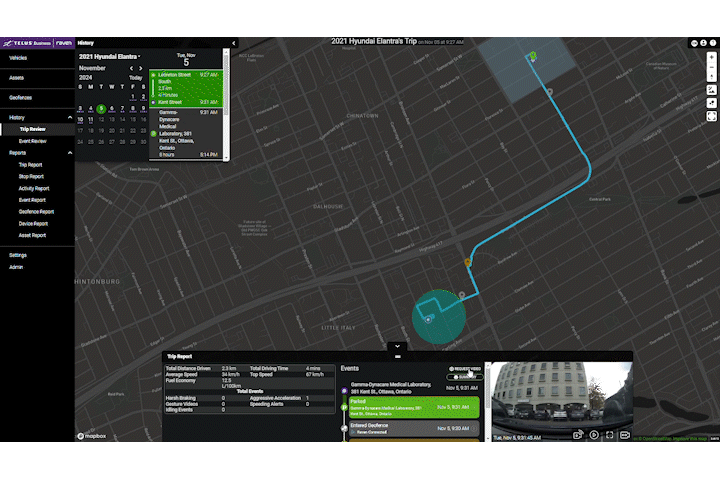Open Geofence Report in sidebar

pos(36,212)
